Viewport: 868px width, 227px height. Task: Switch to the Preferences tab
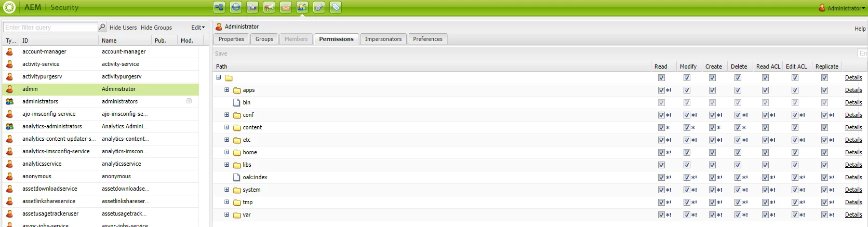(428, 39)
